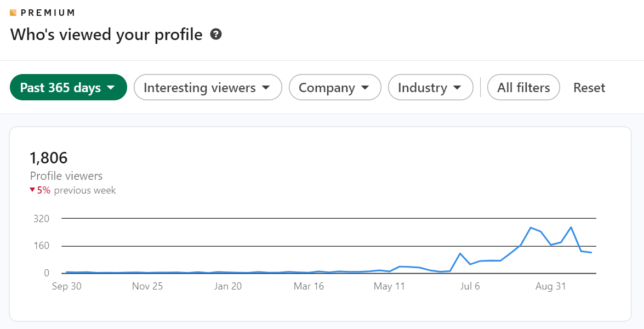
Task: Select the Jan 20 date on chart axis
Action: coord(228,286)
